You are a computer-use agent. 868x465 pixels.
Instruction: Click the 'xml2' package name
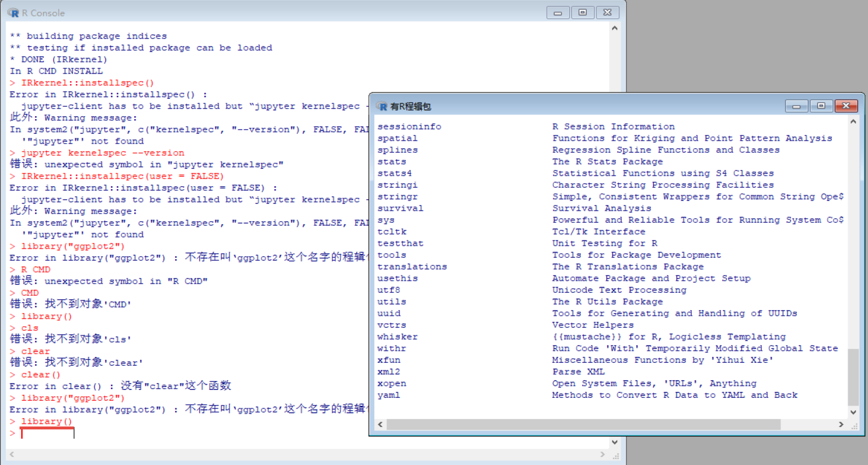click(x=389, y=372)
